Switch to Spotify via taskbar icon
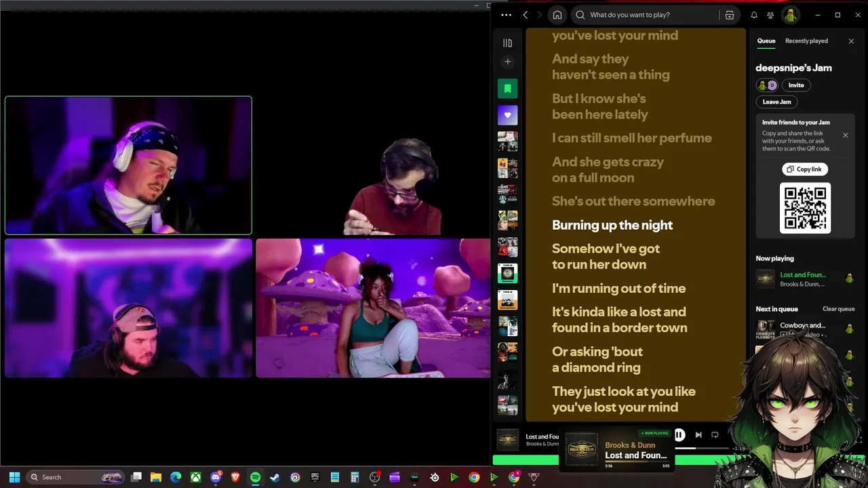The width and height of the screenshot is (868, 488). tap(255, 477)
